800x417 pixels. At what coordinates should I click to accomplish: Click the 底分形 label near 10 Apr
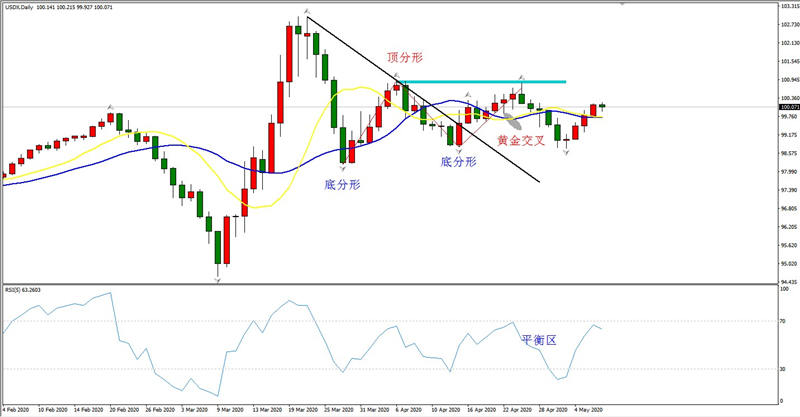coord(458,162)
